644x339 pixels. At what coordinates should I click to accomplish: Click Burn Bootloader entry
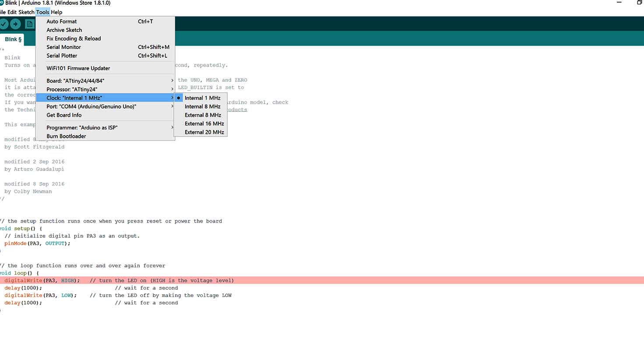click(x=105, y=136)
